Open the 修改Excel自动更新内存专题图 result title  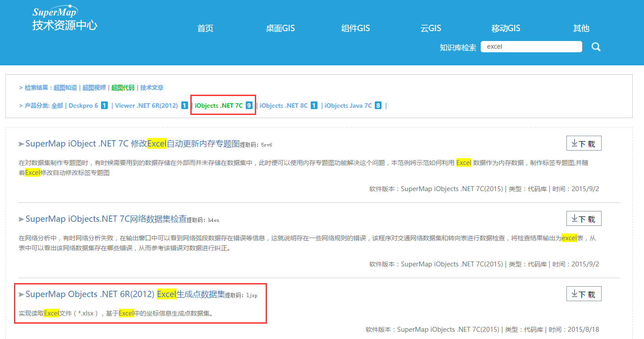133,144
